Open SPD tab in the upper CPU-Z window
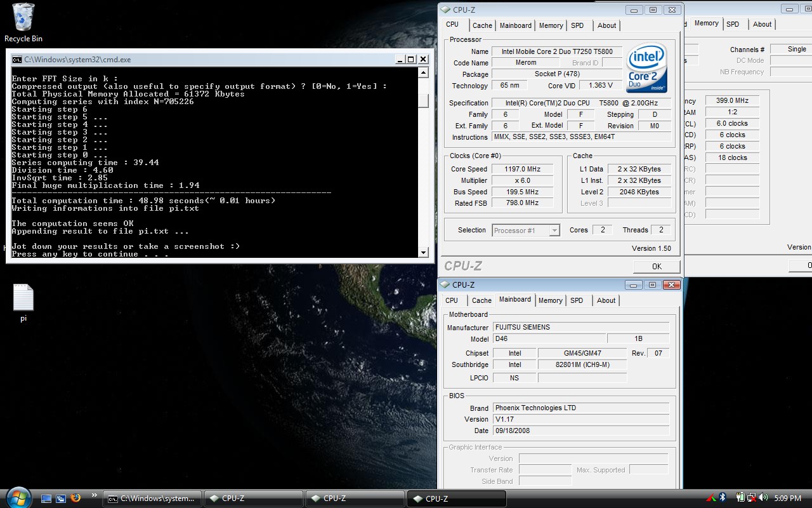This screenshot has height=508, width=812. (x=577, y=25)
